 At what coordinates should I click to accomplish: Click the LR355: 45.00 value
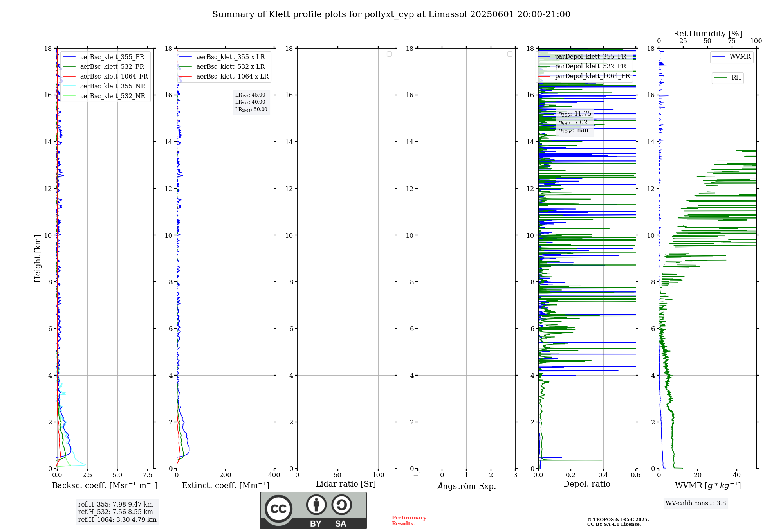250,95
